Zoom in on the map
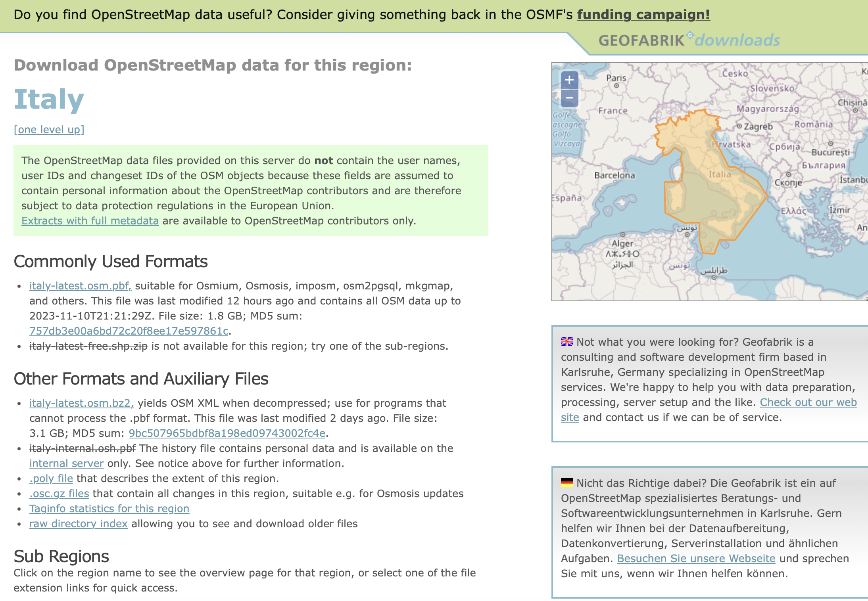This screenshot has height=601, width=868. tap(569, 80)
